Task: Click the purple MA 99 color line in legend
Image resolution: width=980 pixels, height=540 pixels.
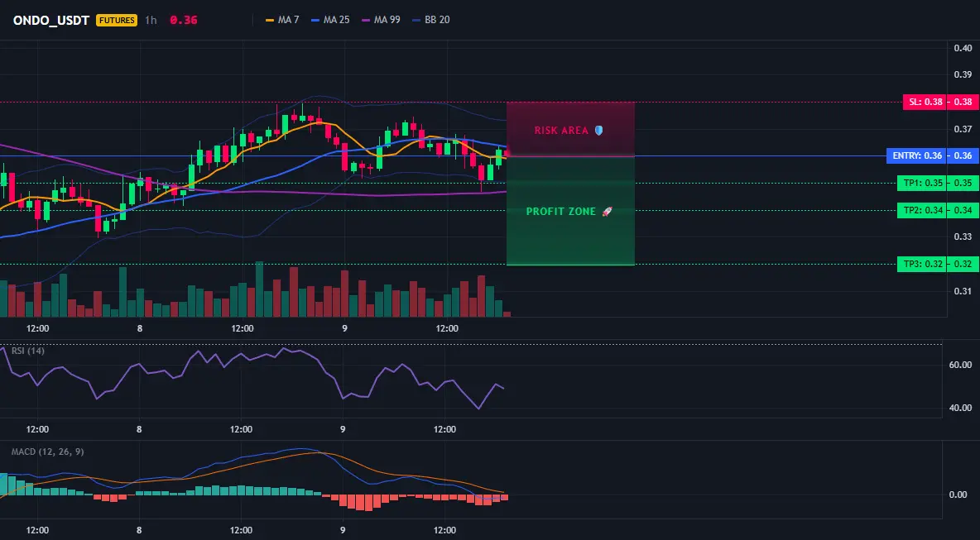Action: point(366,20)
